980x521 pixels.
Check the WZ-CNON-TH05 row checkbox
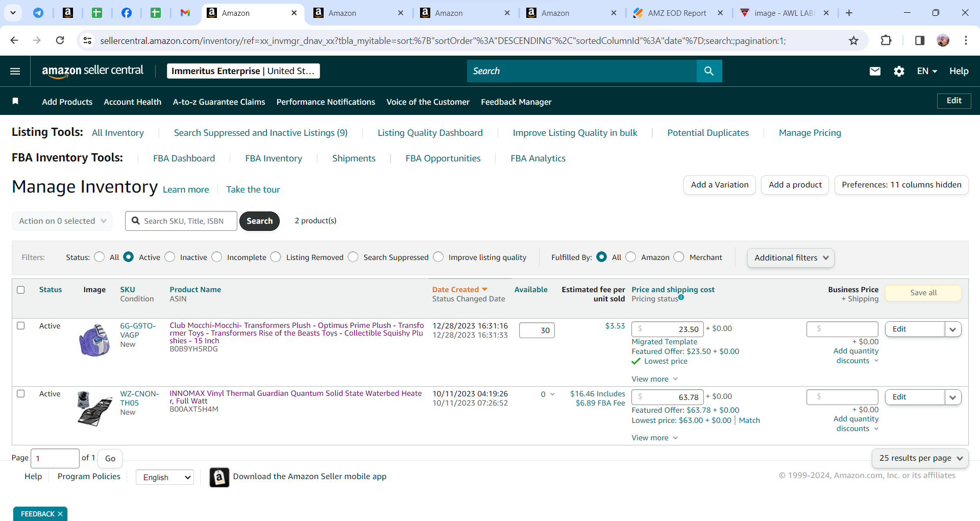point(21,394)
